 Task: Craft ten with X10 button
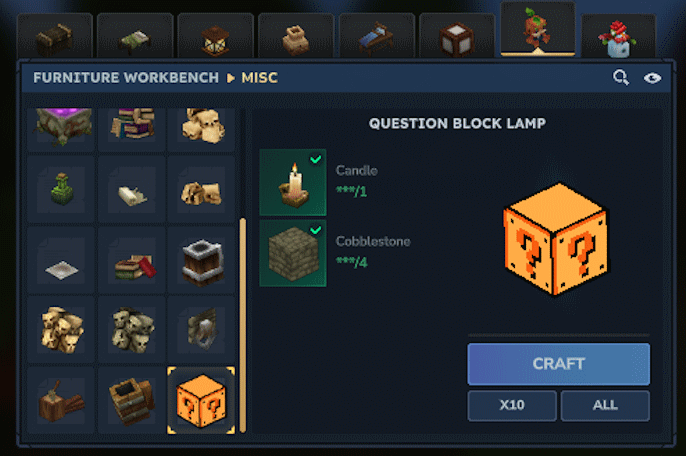tap(512, 405)
